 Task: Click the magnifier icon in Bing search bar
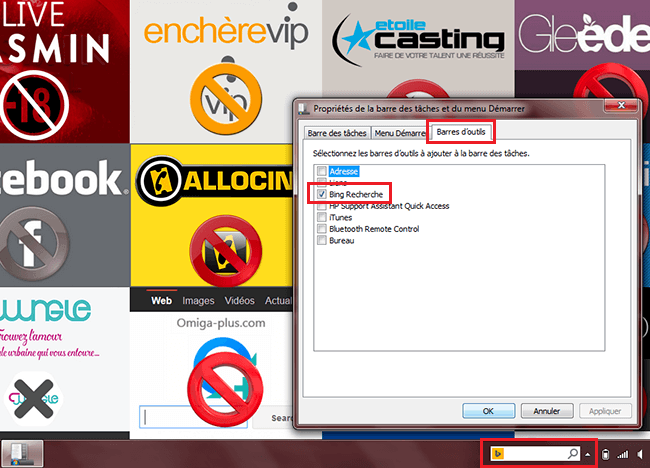573,454
